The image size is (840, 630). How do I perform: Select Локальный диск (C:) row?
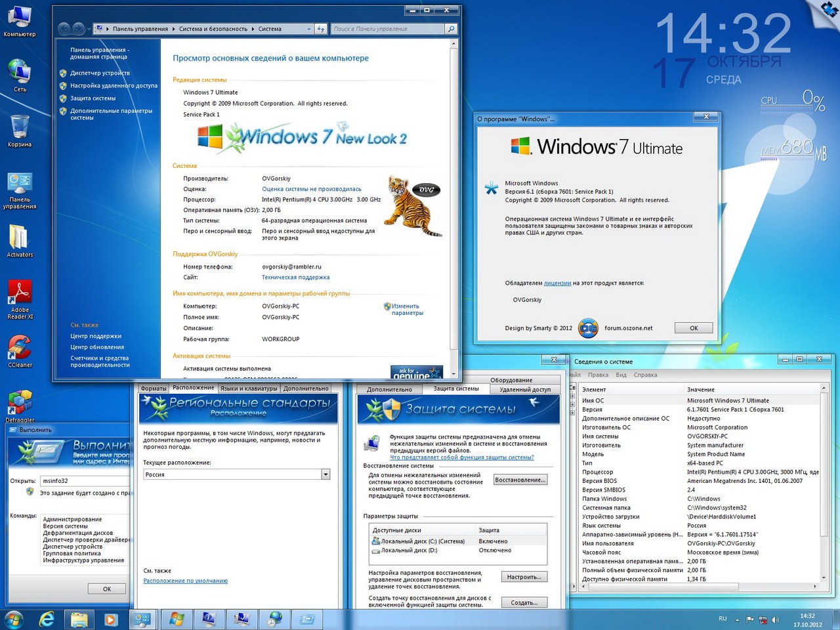point(458,541)
